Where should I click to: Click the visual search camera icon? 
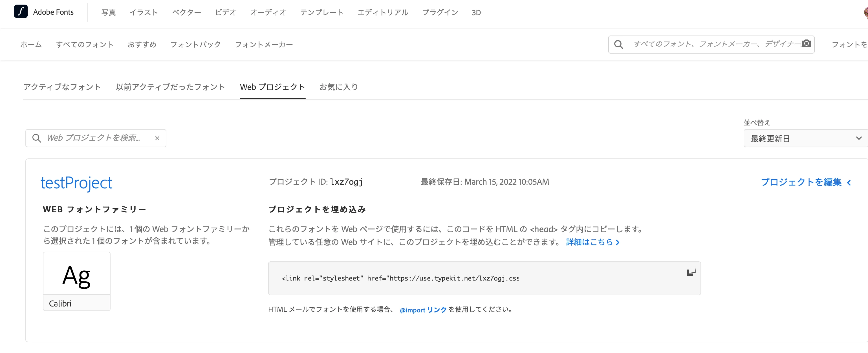coord(806,44)
